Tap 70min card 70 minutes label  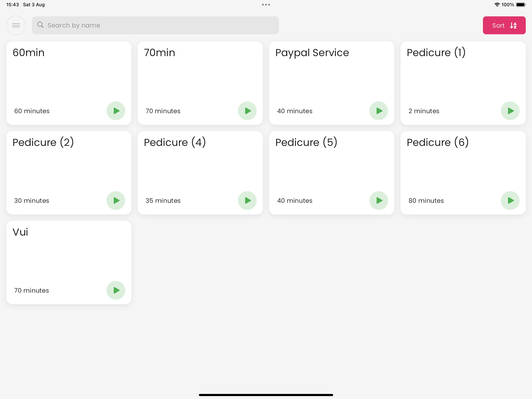(163, 111)
